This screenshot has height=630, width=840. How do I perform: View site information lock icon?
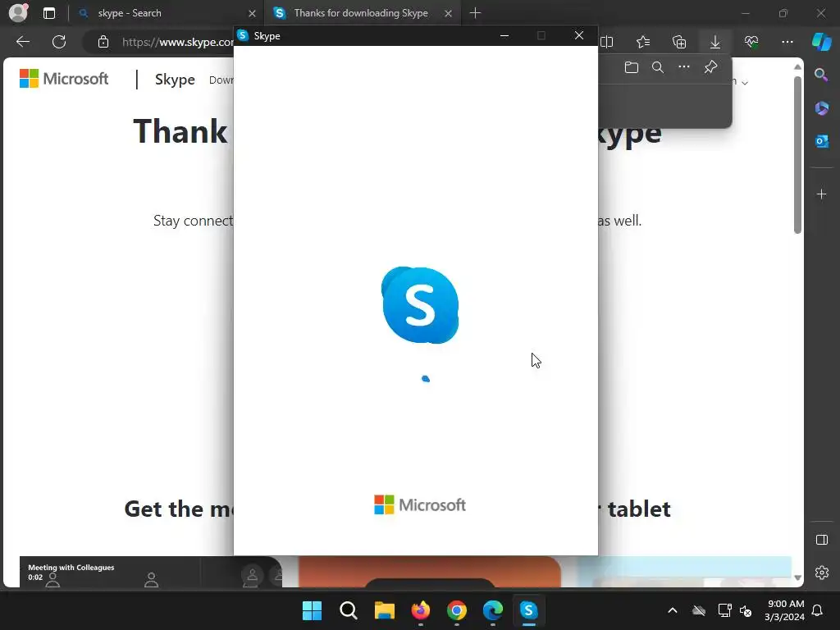[103, 42]
